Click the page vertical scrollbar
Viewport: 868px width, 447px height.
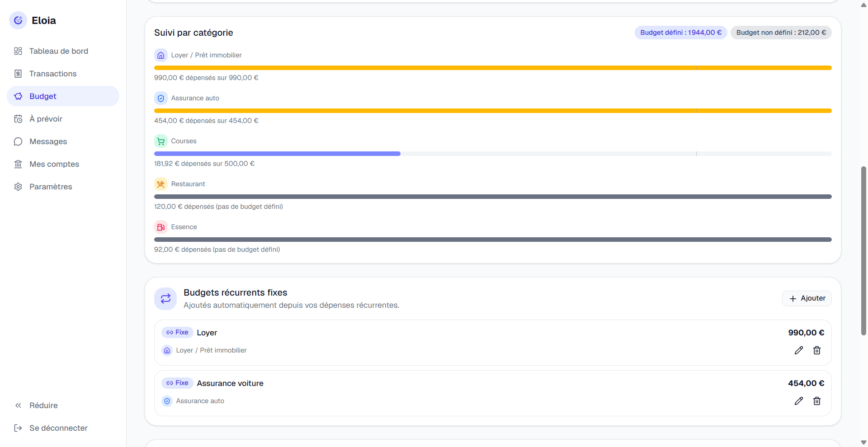[x=863, y=251]
